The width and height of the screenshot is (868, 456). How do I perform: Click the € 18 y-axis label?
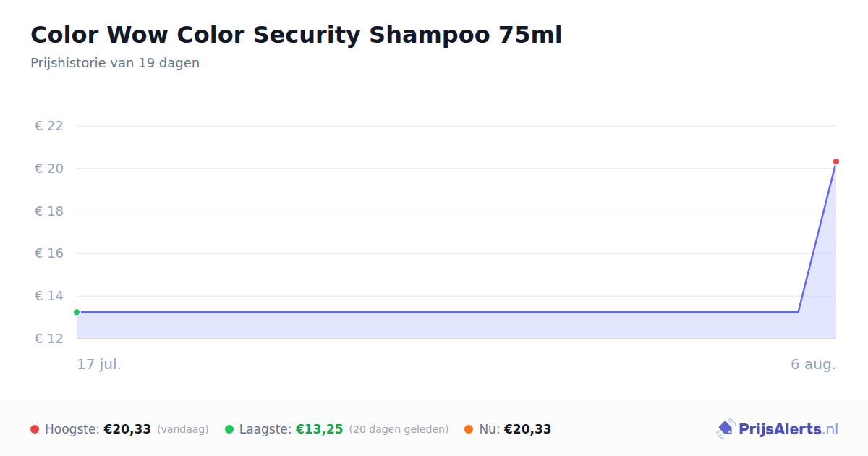pos(49,211)
